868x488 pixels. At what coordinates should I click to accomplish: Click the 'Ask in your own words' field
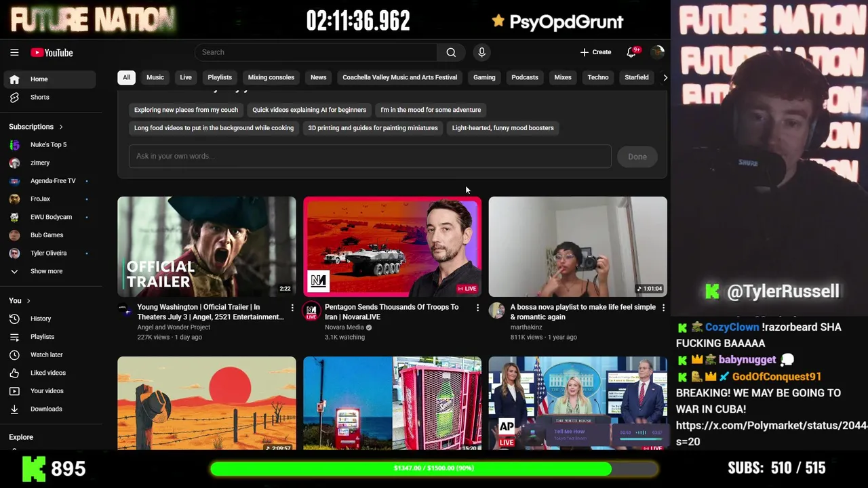tap(370, 156)
